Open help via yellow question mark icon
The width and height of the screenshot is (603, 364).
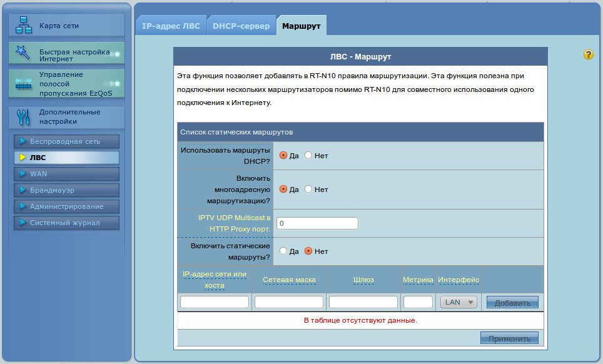click(x=589, y=55)
